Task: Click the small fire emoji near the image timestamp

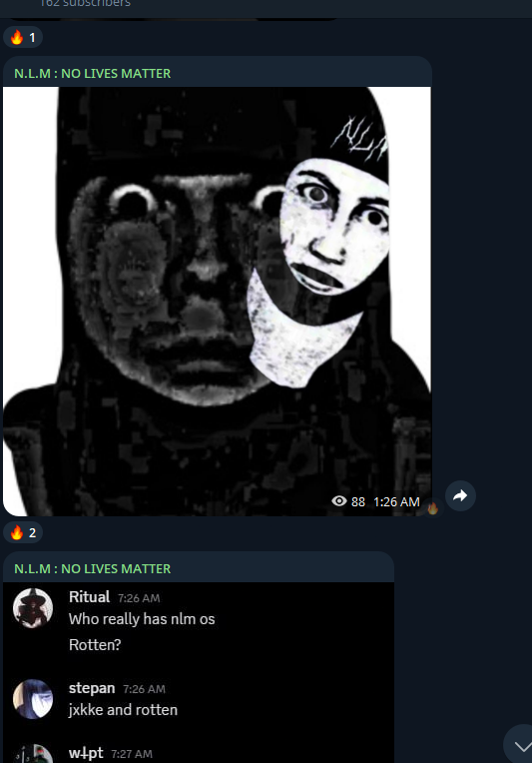Action: pos(433,508)
